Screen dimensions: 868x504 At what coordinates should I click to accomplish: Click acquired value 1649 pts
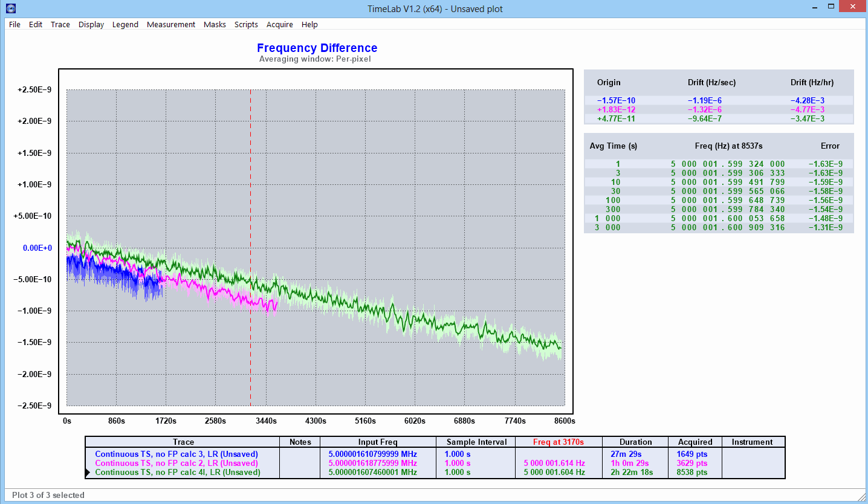pos(693,454)
